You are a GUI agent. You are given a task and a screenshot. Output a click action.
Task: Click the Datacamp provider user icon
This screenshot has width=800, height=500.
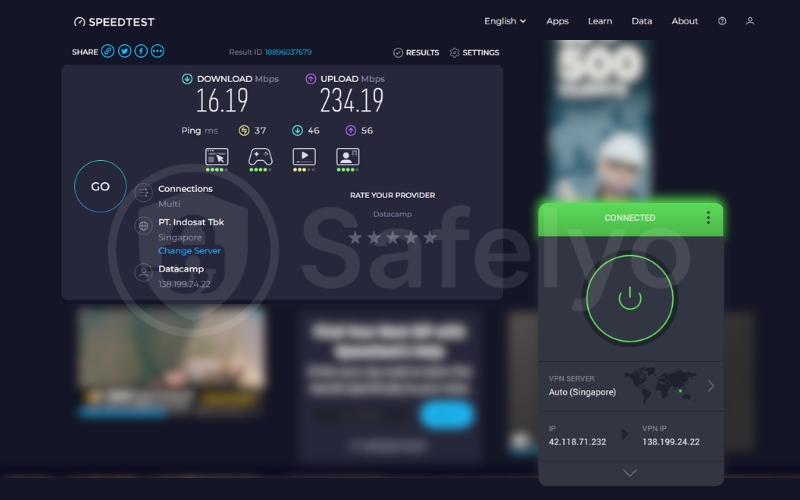143,272
